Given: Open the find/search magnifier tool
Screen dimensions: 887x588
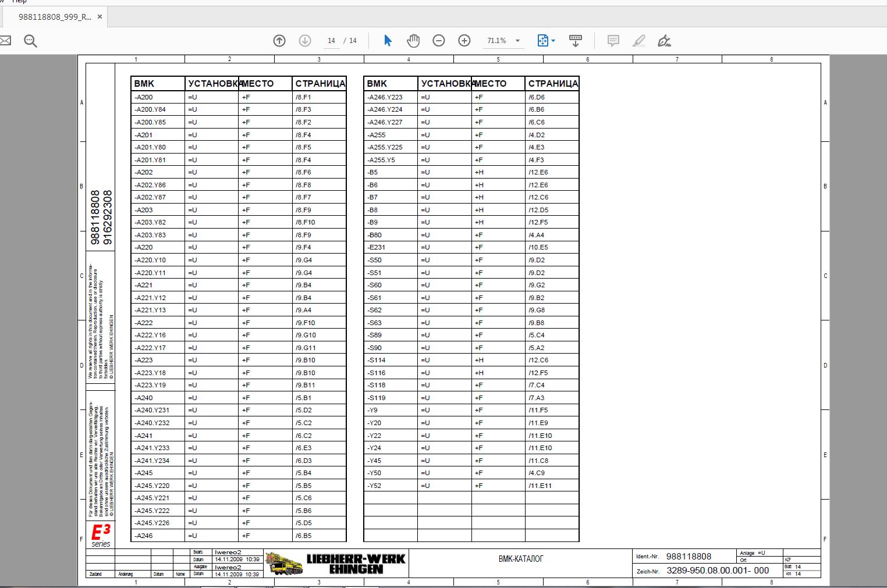Looking at the screenshot, I should (x=30, y=41).
